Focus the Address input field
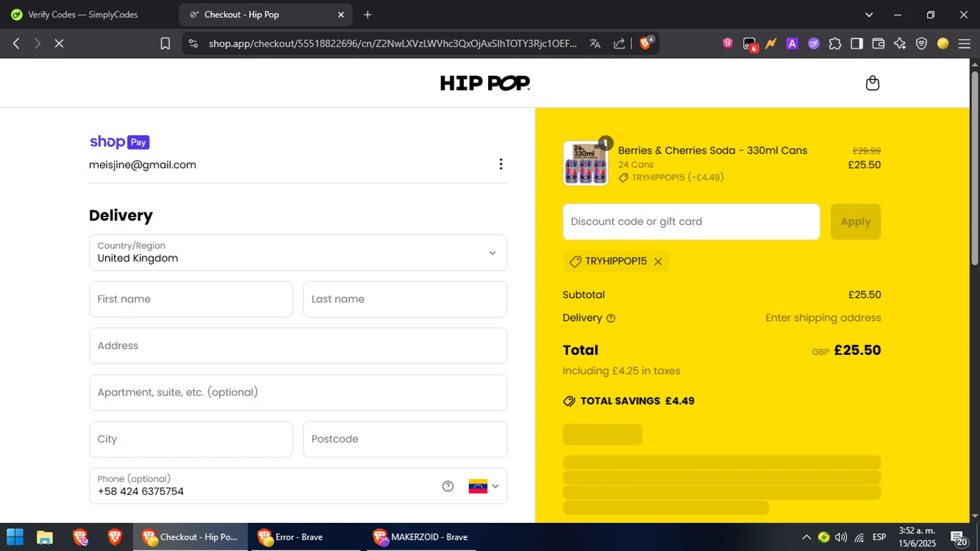This screenshot has width=980, height=551. click(x=298, y=346)
